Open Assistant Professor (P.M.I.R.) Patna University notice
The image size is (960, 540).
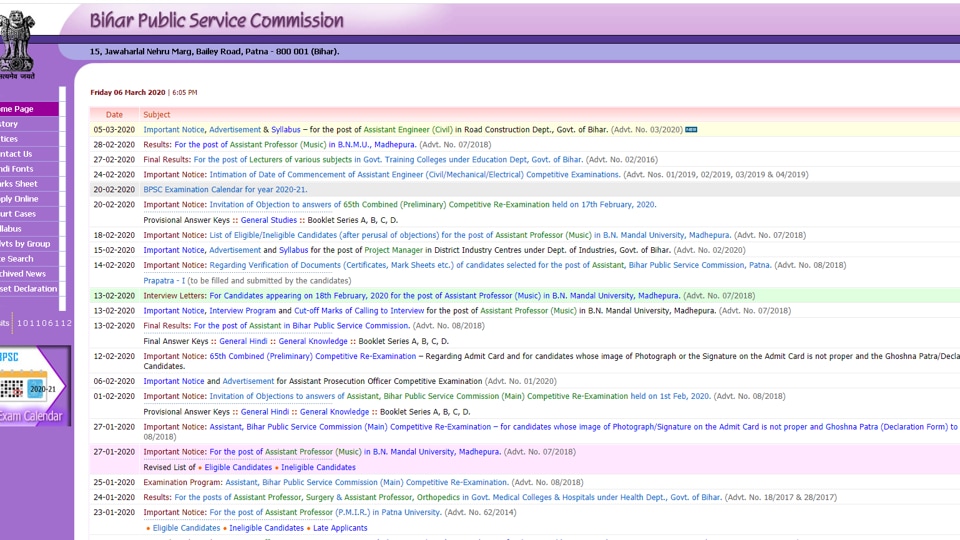point(325,512)
